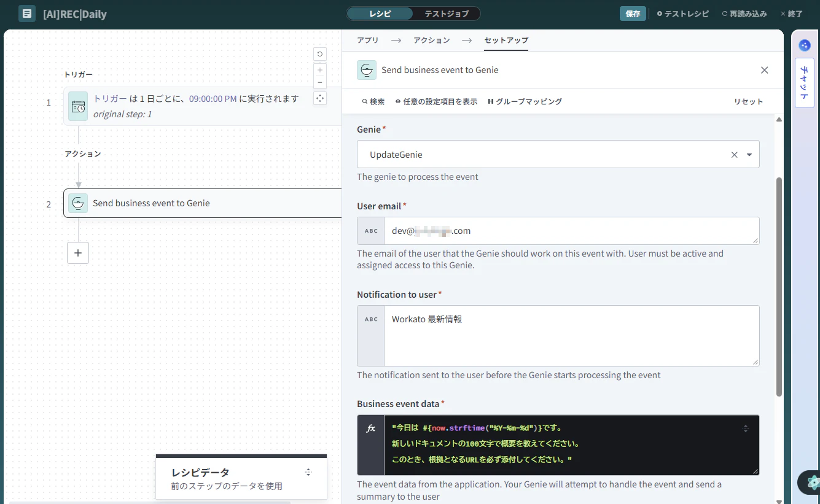Viewport: 820px width, 504px height.
Task: Click the setup panel vertical scrollbar
Action: coord(779,287)
